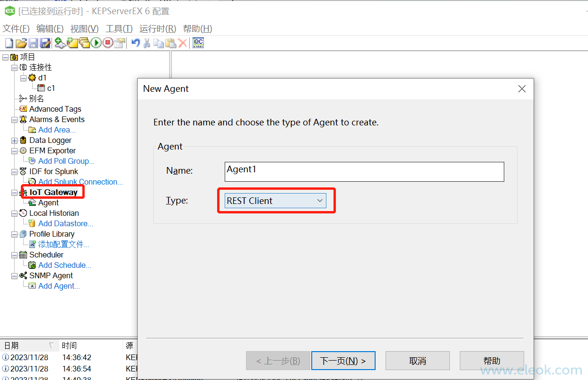Screen dimensions: 588x380
Task: Collapse the d1 channel node
Action: (23, 78)
